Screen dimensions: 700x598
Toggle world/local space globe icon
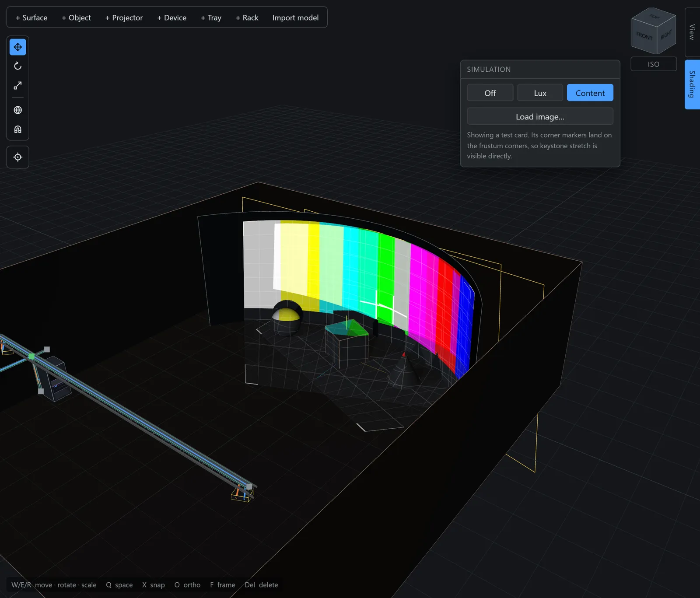point(18,110)
